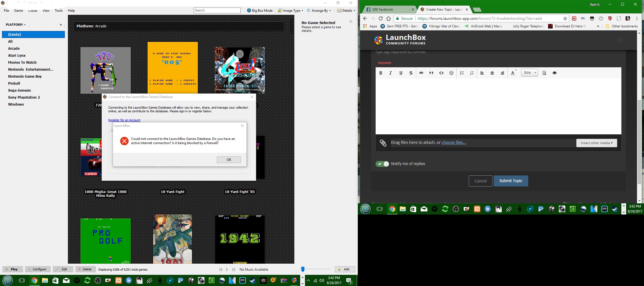Open the Chrome three-dot menu
The width and height of the screenshot is (644, 286).
pyautogui.click(x=637, y=18)
